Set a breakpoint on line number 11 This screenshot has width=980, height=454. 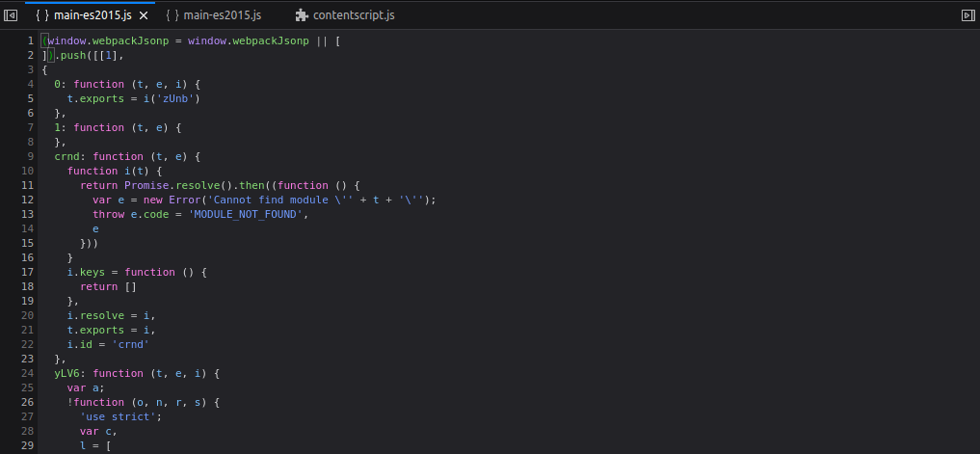[x=28, y=185]
